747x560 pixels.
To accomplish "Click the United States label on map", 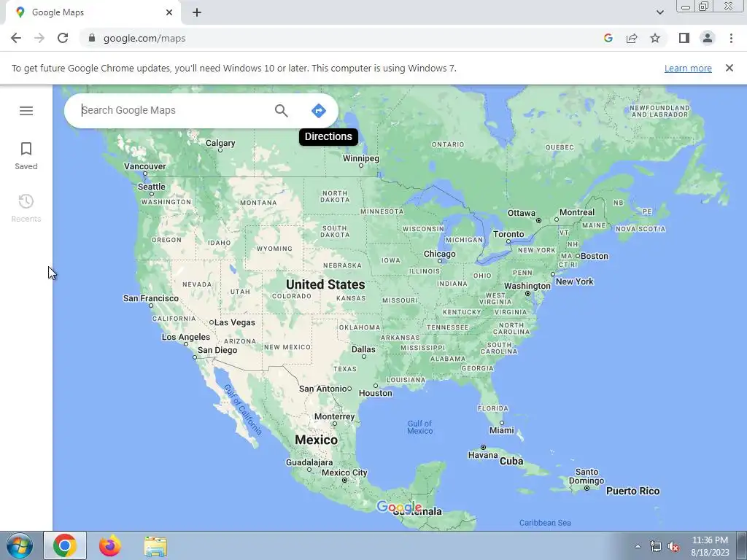I will tap(325, 284).
